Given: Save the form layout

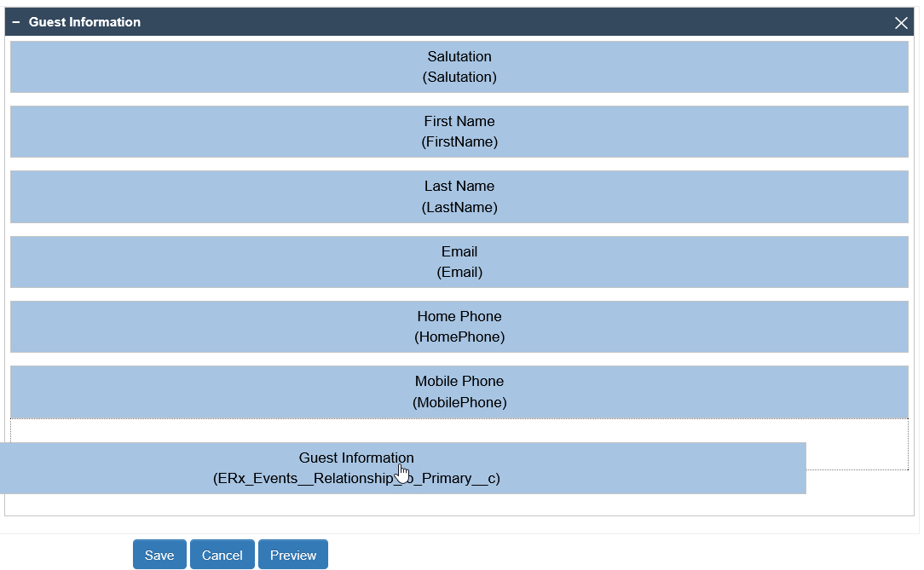Looking at the screenshot, I should [x=159, y=555].
